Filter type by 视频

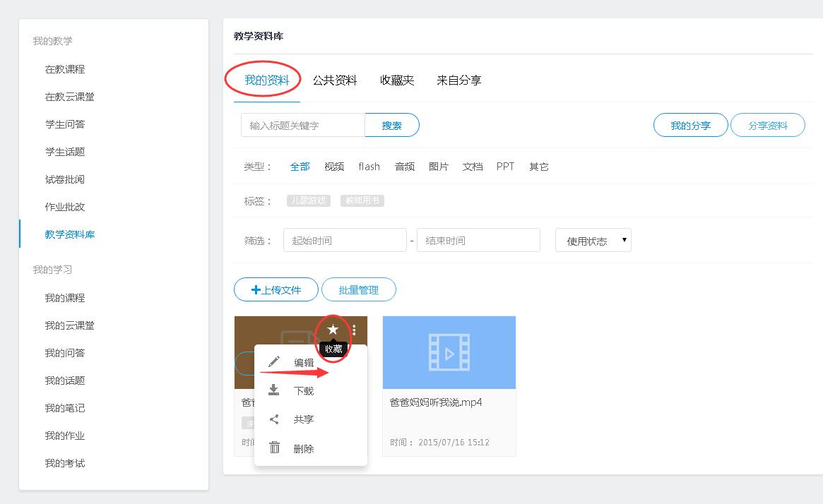[x=334, y=167]
